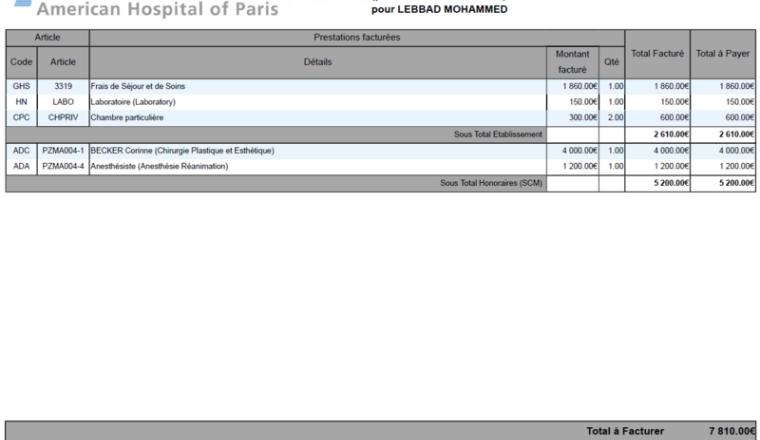
Task: Click the CPC code cell
Action: (21, 118)
